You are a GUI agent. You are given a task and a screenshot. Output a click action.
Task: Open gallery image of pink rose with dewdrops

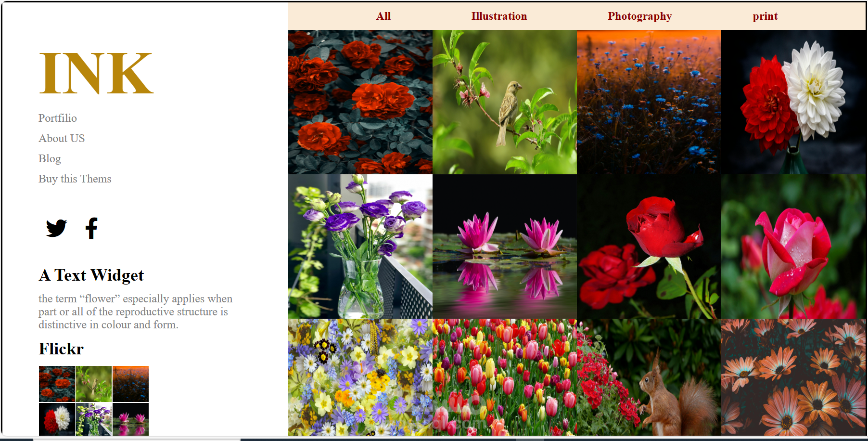click(793, 246)
